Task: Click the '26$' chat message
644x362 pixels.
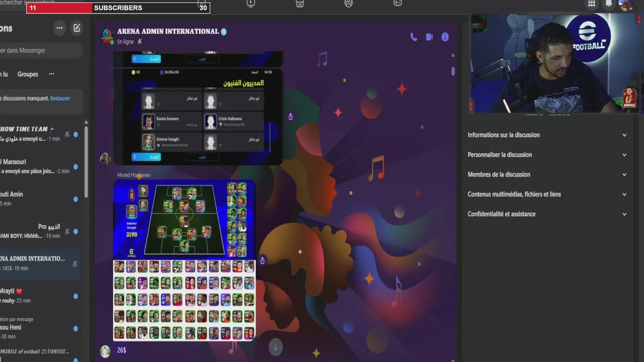Action: click(x=121, y=350)
